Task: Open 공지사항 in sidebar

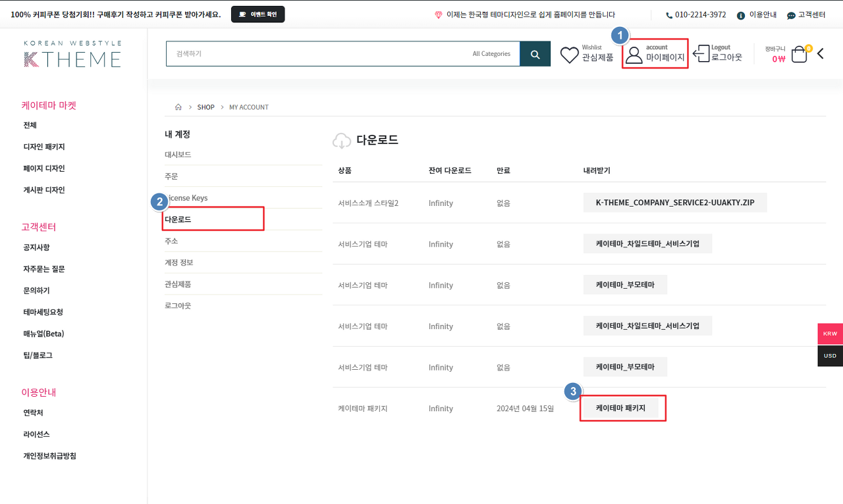Action: 36,247
